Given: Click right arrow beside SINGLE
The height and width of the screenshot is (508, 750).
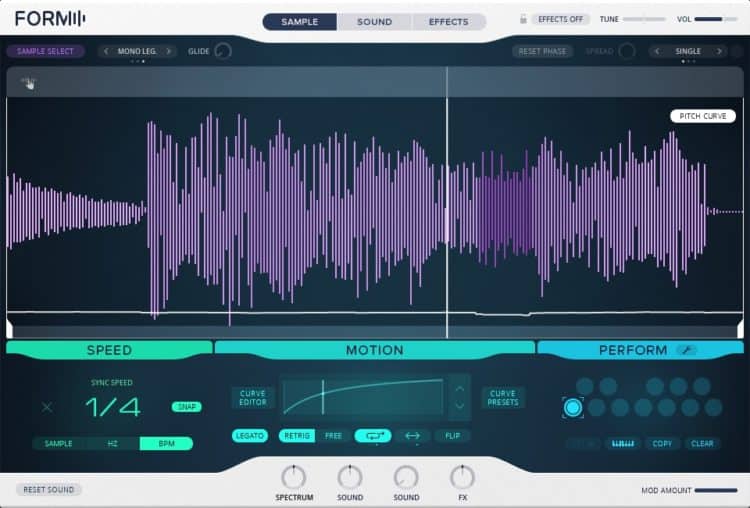Looking at the screenshot, I should (719, 51).
